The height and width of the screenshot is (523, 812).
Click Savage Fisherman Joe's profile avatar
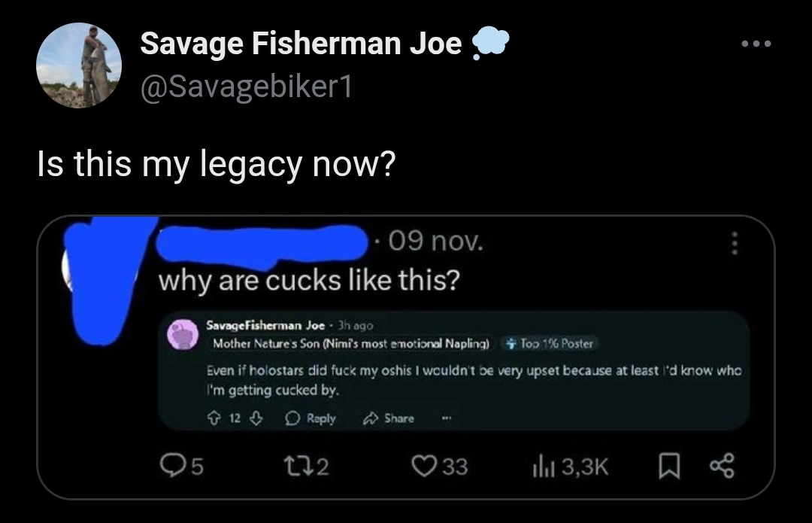[x=79, y=65]
